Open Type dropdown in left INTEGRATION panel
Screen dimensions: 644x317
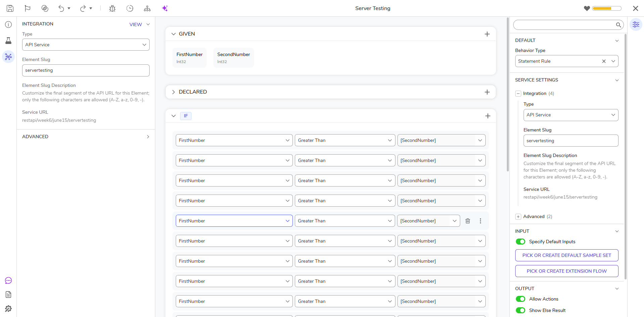[86, 45]
